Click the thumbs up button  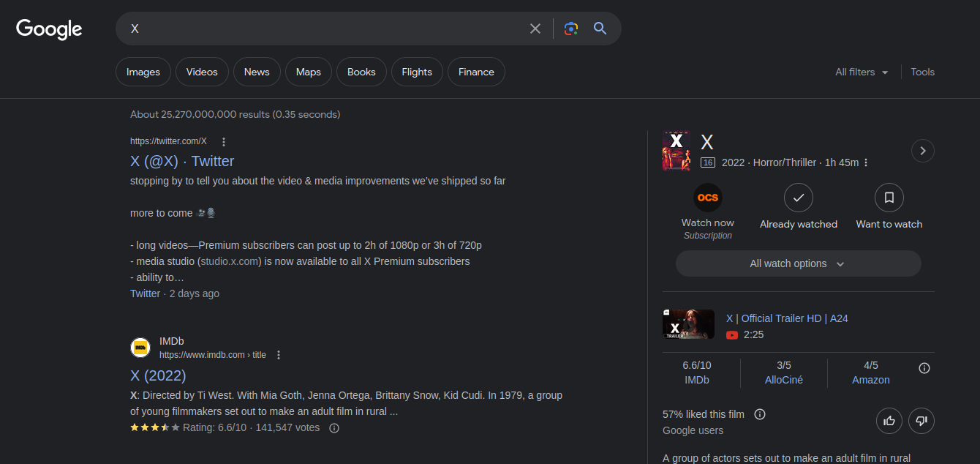(889, 421)
